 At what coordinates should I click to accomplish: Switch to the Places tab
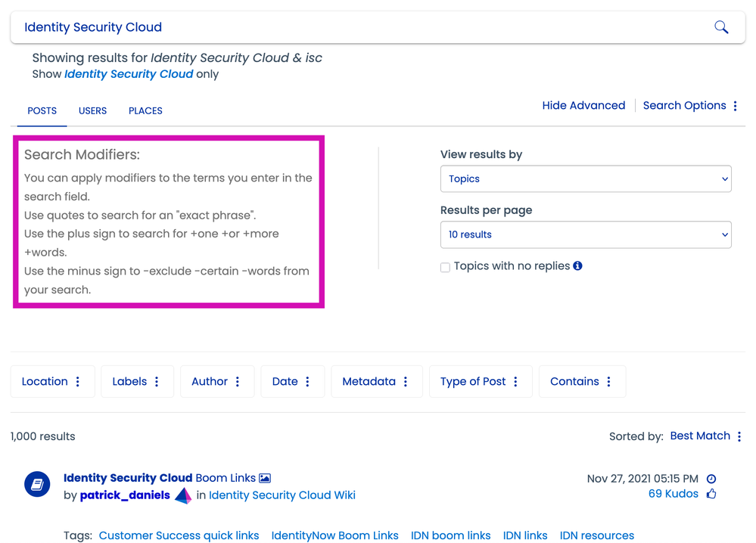[145, 110]
